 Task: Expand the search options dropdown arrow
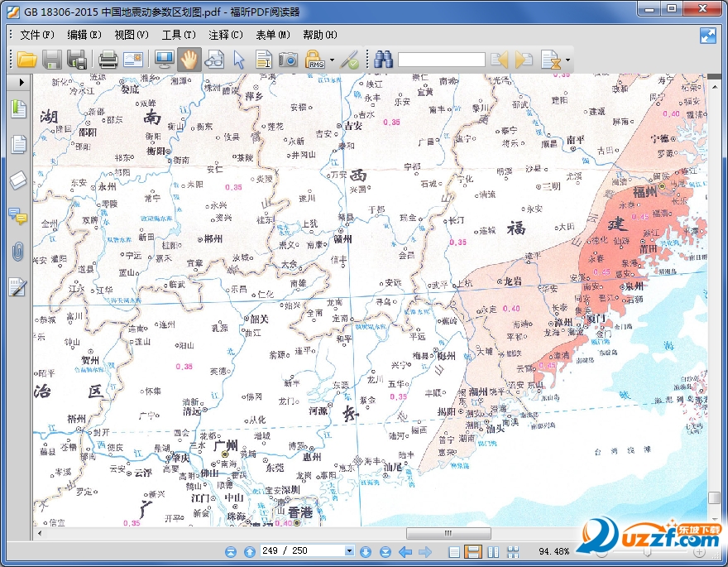568,60
